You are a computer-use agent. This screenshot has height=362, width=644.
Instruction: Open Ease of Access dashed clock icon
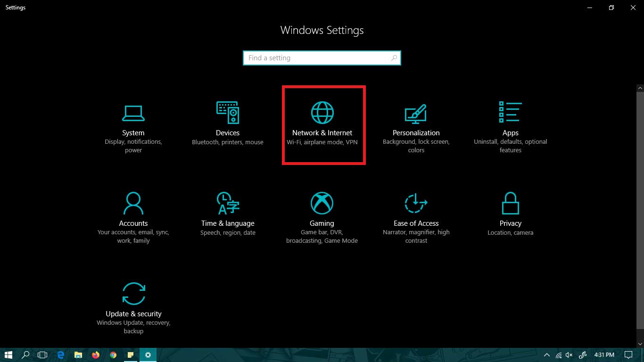click(416, 203)
